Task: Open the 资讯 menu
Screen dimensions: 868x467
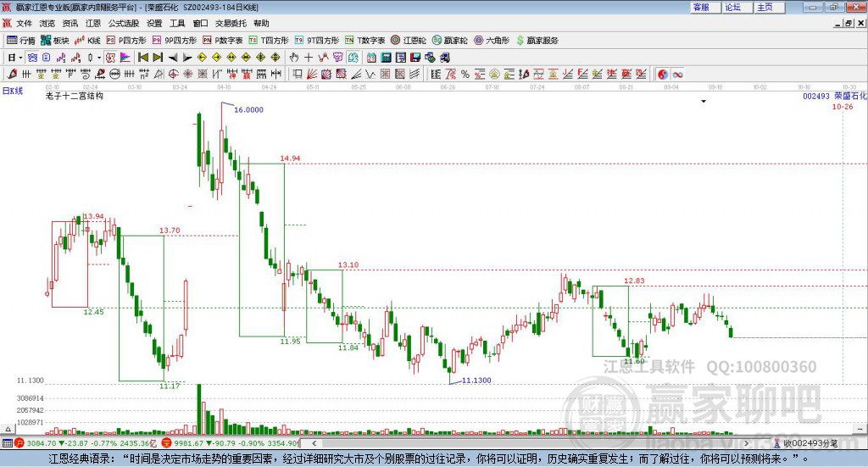Action: 70,23
